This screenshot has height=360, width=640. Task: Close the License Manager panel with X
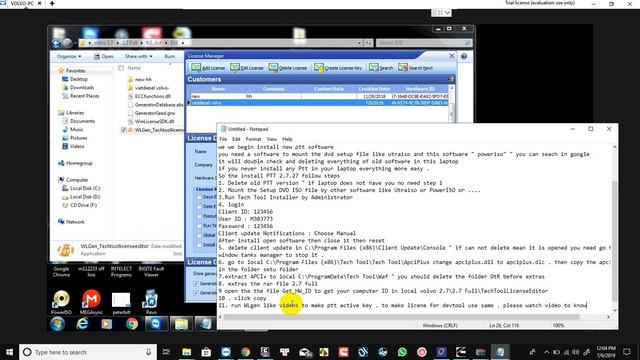pos(451,56)
